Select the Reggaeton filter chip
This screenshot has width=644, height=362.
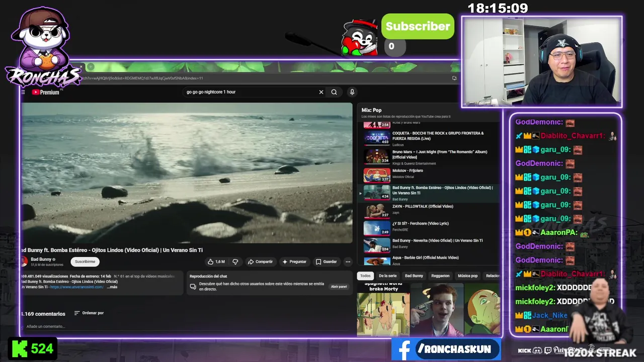point(440,276)
